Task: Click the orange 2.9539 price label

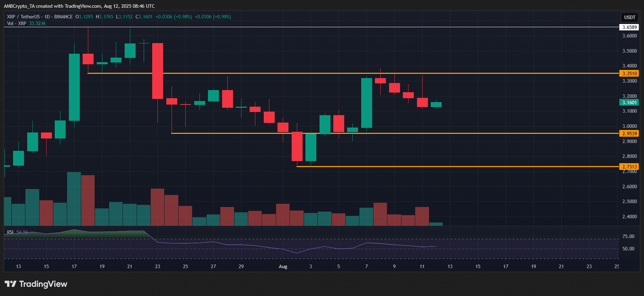Action: [x=629, y=134]
